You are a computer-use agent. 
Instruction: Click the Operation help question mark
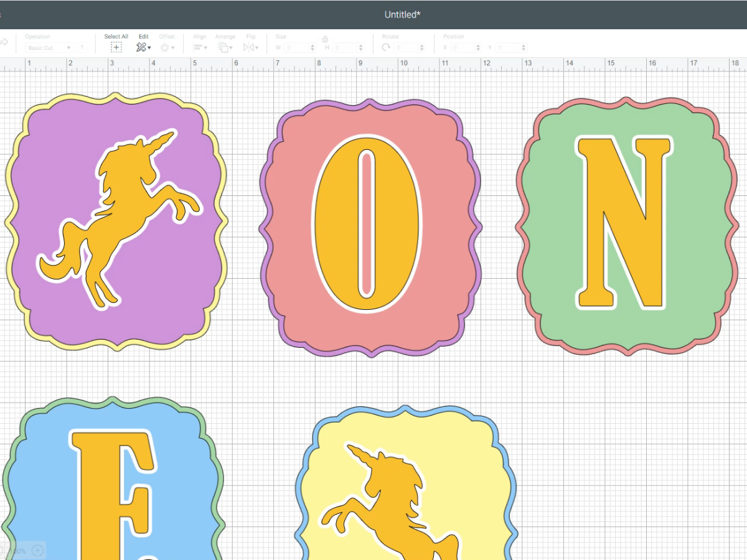click(81, 47)
